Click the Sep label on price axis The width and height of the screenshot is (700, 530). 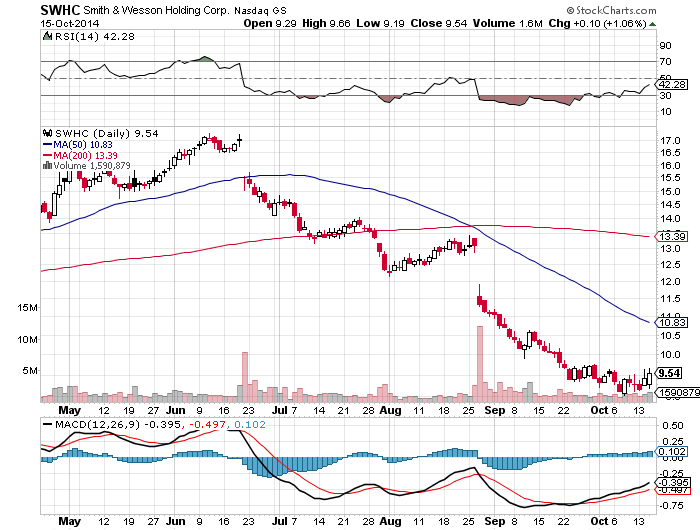coord(495,410)
